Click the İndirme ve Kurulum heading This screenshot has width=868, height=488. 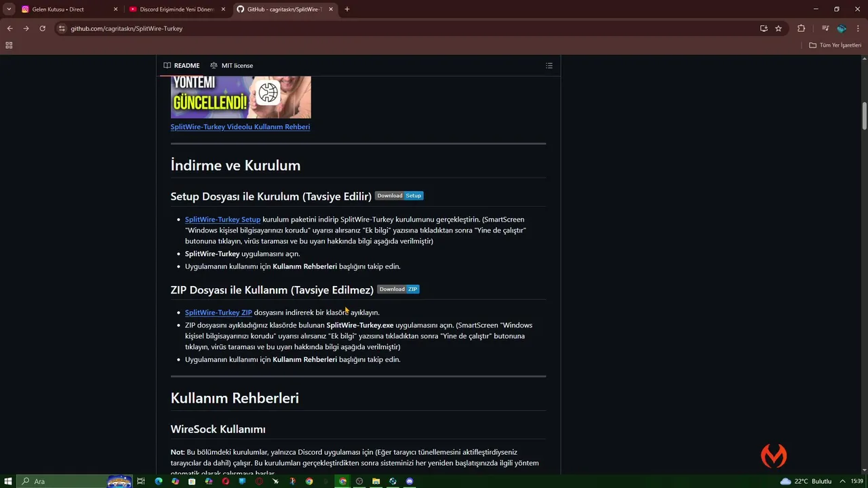coord(235,165)
